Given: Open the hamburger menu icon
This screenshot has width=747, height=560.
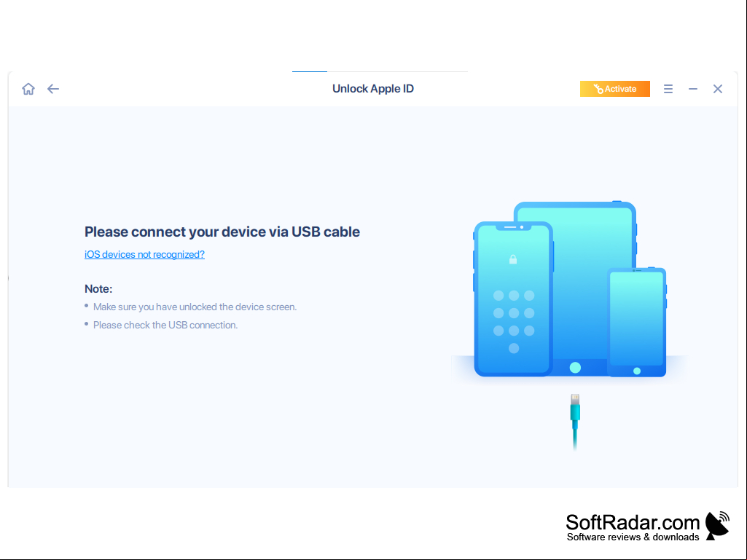Looking at the screenshot, I should pyautogui.click(x=668, y=89).
